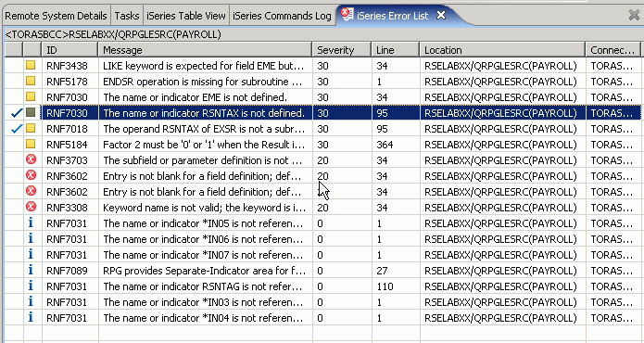
Task: Click info icon for *IN06 row
Action: (31, 238)
